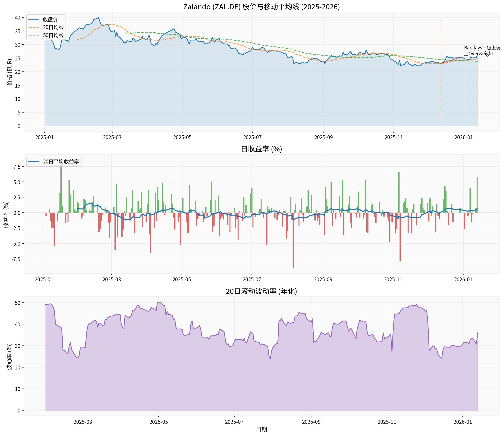Select the 日收益率 (%) subplot title
The width and height of the screenshot is (504, 436).
[x=262, y=149]
